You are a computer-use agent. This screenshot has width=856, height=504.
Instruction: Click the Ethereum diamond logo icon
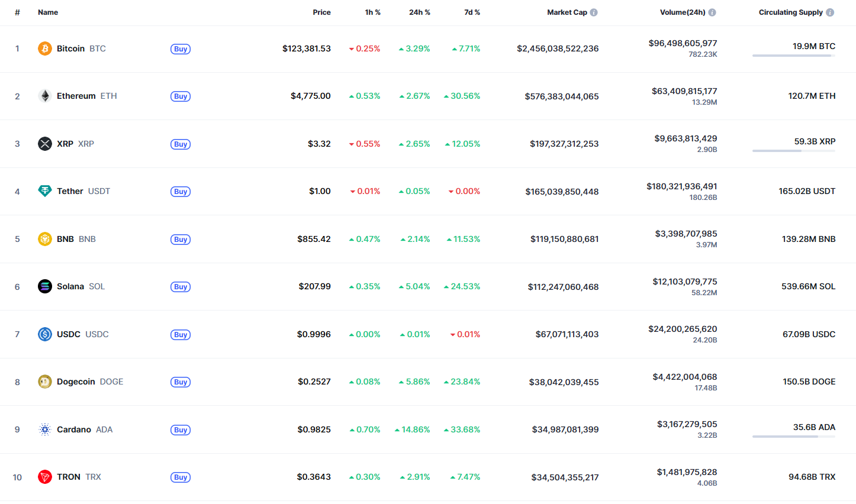45,96
